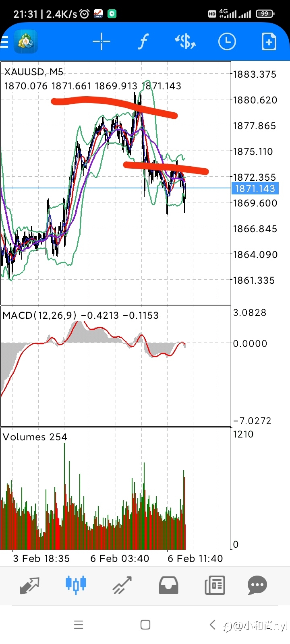Tap the 1861.335 price scale value

[x=254, y=281]
